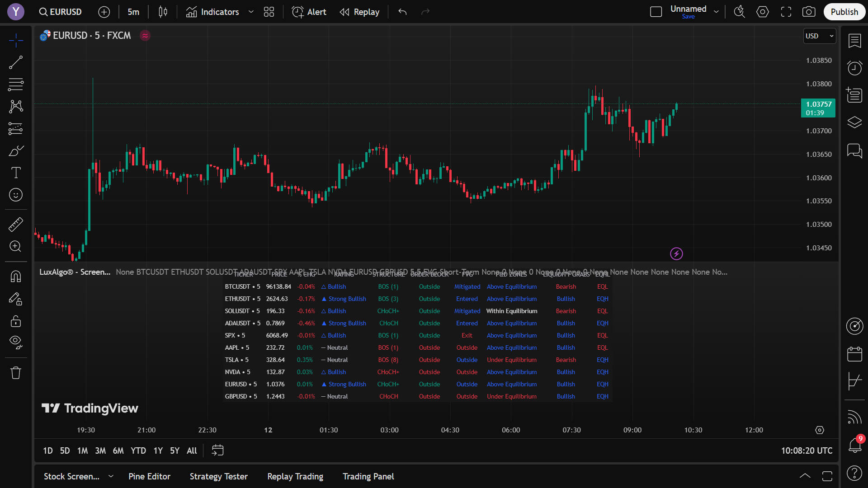The image size is (868, 488).
Task: Open the Pine Editor tab
Action: point(149,476)
